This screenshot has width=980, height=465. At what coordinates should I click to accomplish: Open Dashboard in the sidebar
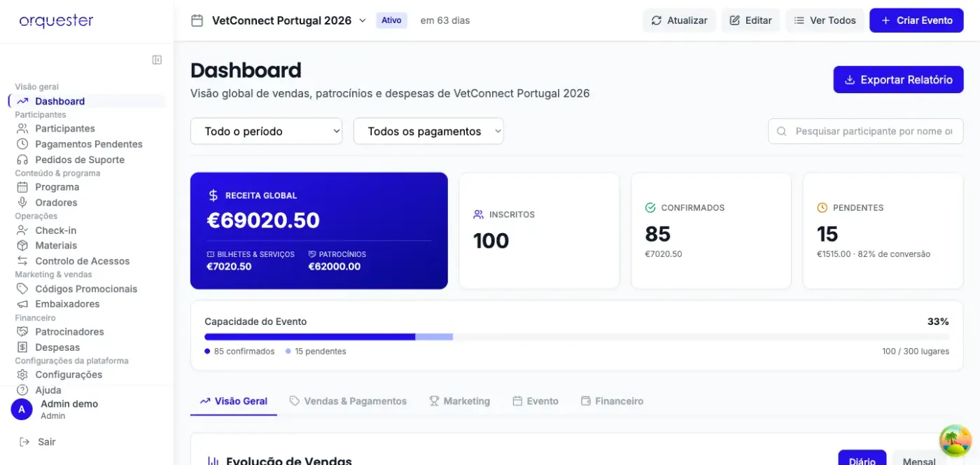[x=87, y=101]
